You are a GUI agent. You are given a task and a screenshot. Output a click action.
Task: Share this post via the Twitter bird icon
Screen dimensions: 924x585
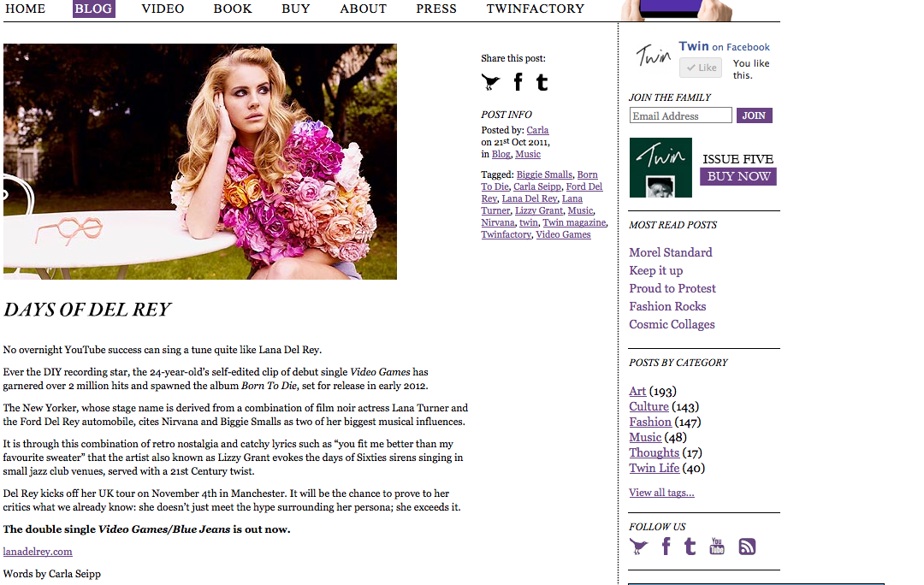click(x=490, y=82)
